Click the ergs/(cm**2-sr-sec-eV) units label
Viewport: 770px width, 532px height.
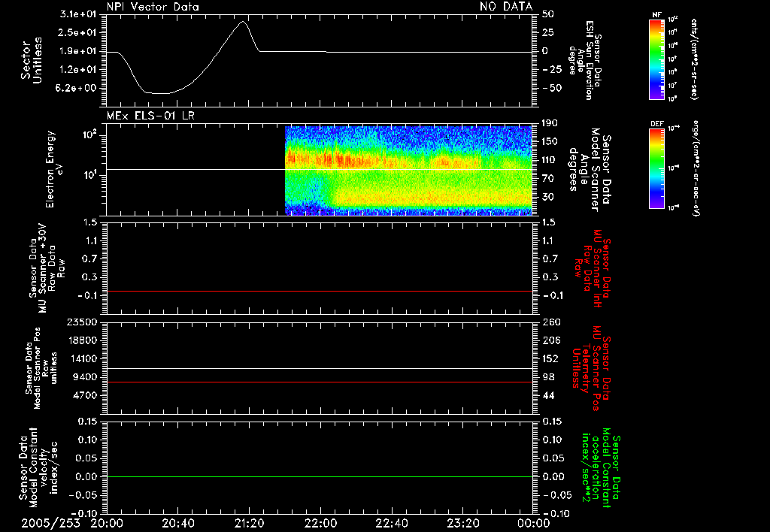696,168
